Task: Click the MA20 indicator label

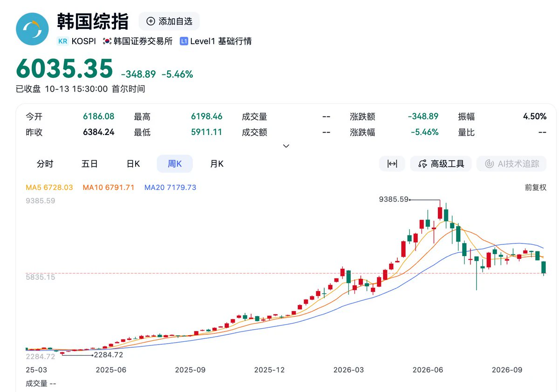Action: (170, 188)
